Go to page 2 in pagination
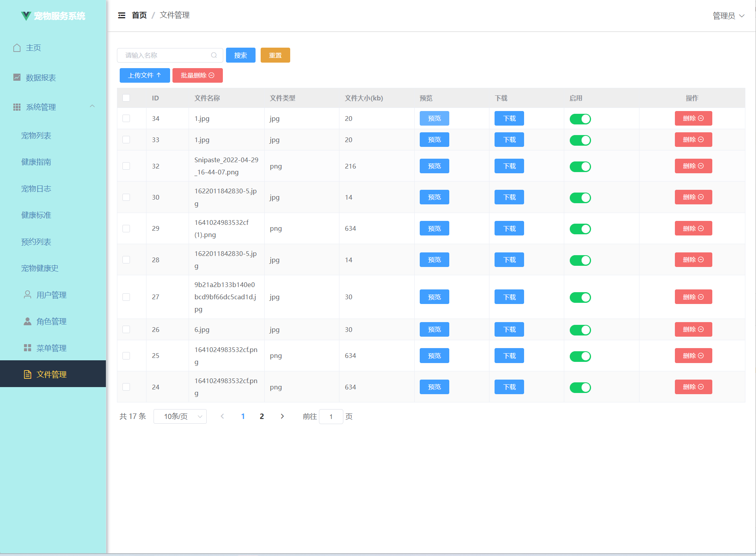 click(x=262, y=417)
